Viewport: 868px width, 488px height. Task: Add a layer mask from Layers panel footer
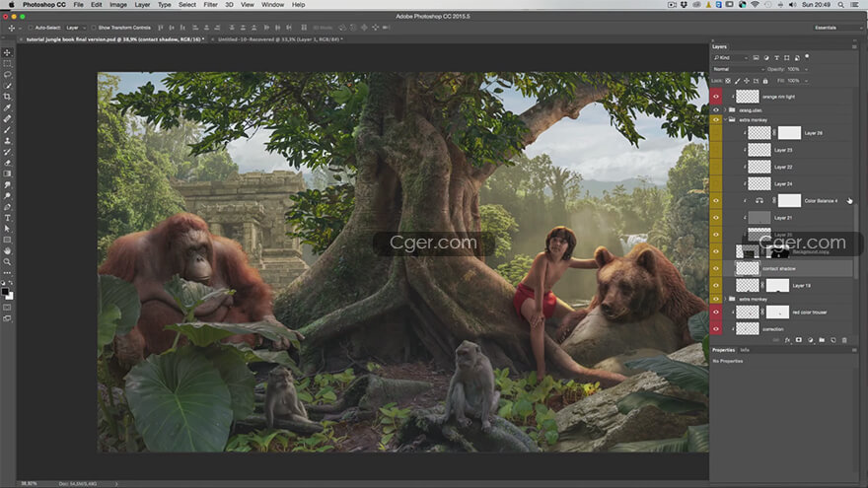coord(799,340)
